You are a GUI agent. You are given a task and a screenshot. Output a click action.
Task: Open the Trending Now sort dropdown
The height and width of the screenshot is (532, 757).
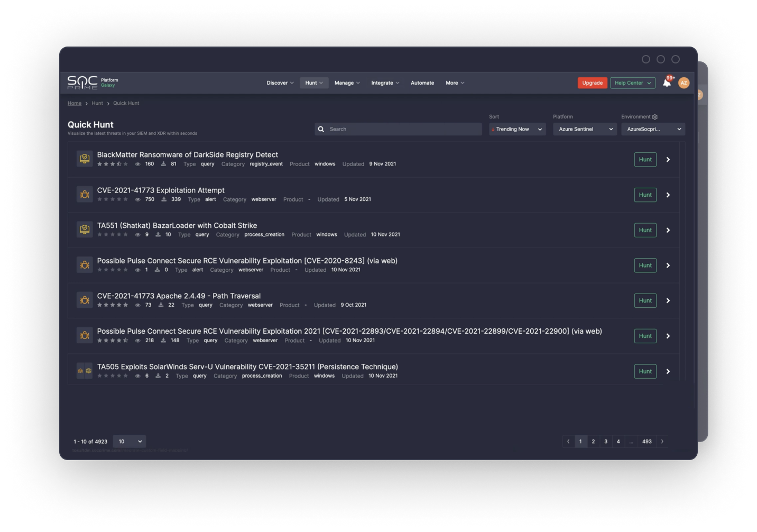517,129
